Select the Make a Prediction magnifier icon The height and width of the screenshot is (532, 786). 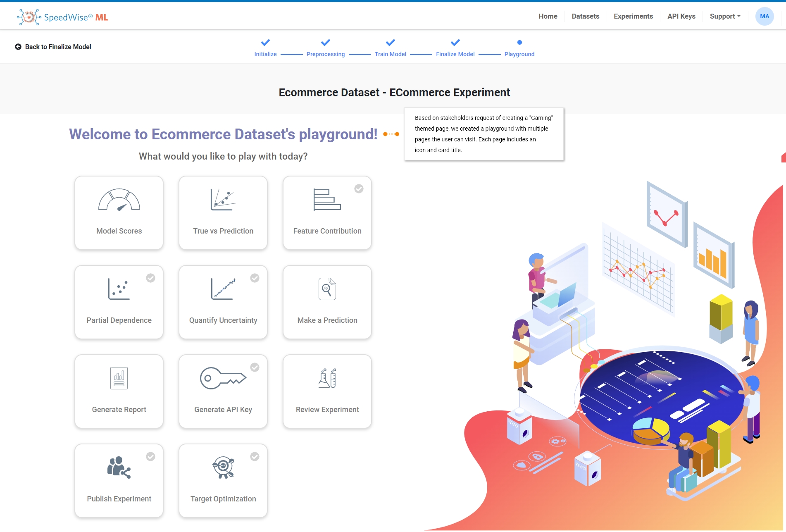tap(327, 289)
